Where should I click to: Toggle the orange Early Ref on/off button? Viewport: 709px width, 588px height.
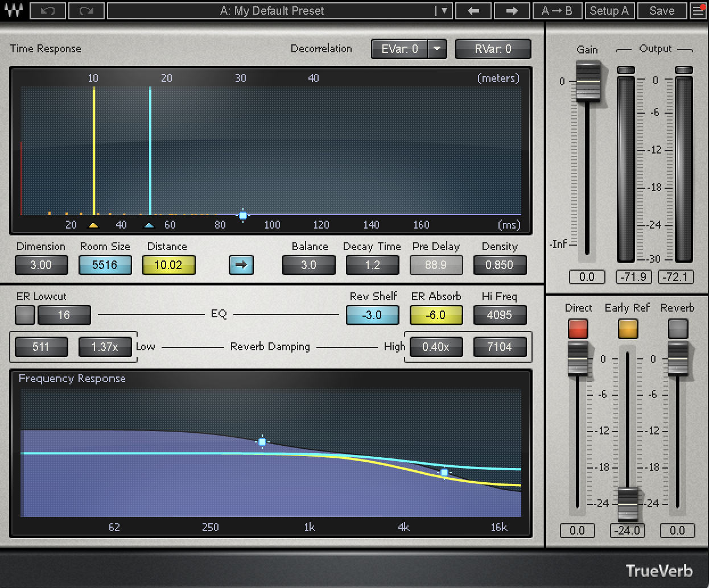tap(628, 328)
